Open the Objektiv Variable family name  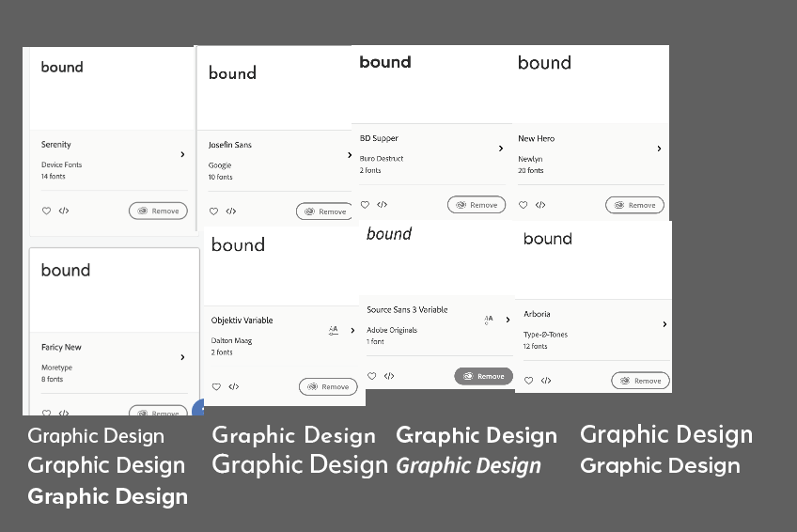pyautogui.click(x=242, y=321)
